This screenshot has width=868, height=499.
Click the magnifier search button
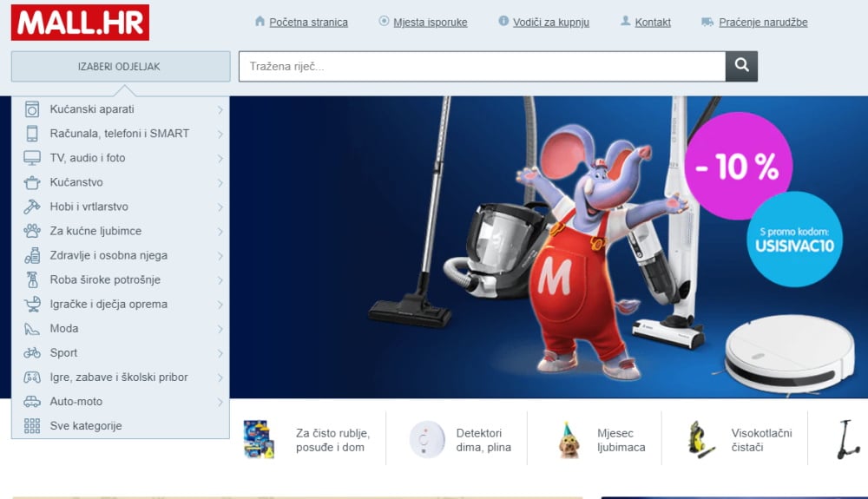pos(741,66)
